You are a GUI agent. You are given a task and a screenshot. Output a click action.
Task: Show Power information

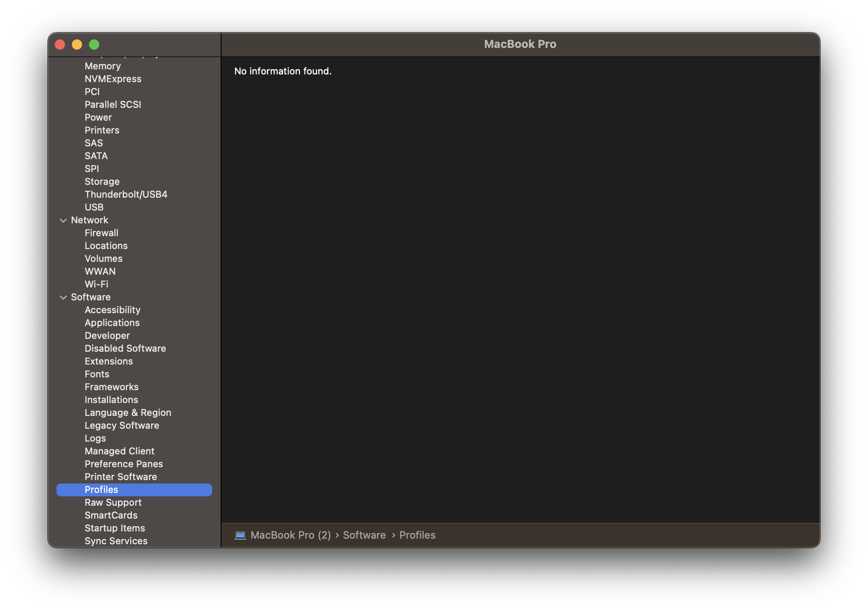tap(98, 117)
